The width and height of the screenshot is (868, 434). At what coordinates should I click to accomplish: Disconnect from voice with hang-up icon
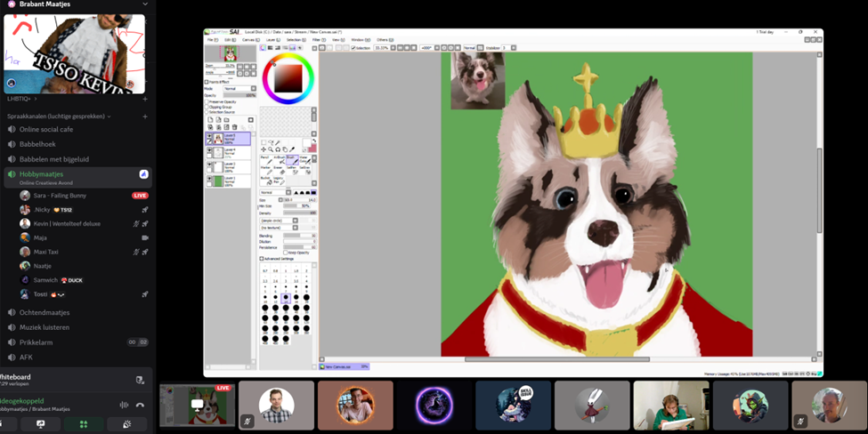[140, 405]
